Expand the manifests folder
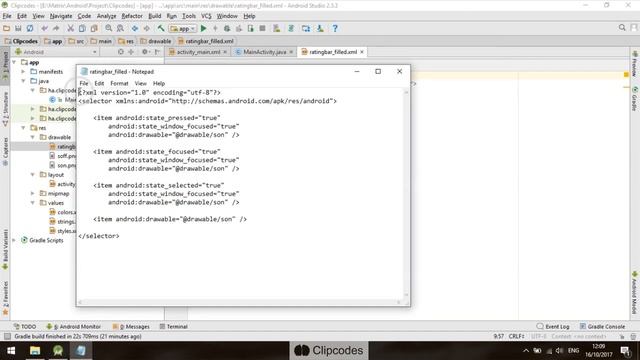This screenshot has height=360, width=640. point(23,72)
